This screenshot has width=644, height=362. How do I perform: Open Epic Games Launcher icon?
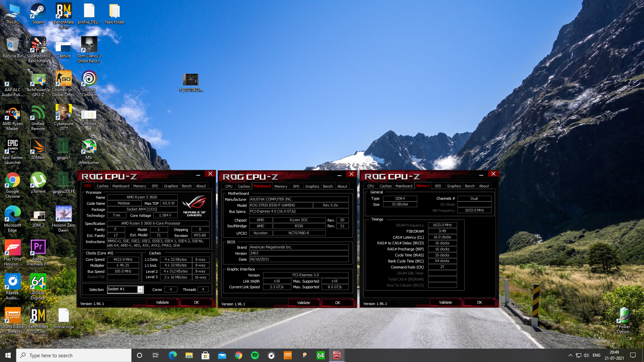(x=12, y=152)
